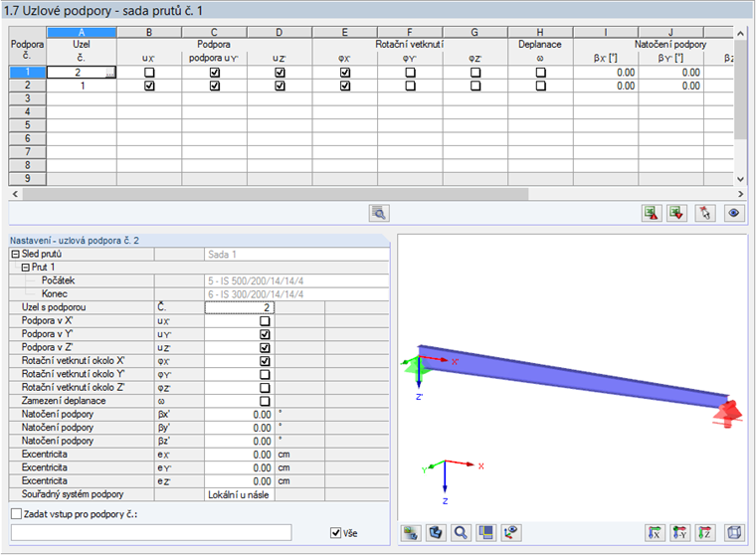Set view in -Y direction

tap(679, 533)
